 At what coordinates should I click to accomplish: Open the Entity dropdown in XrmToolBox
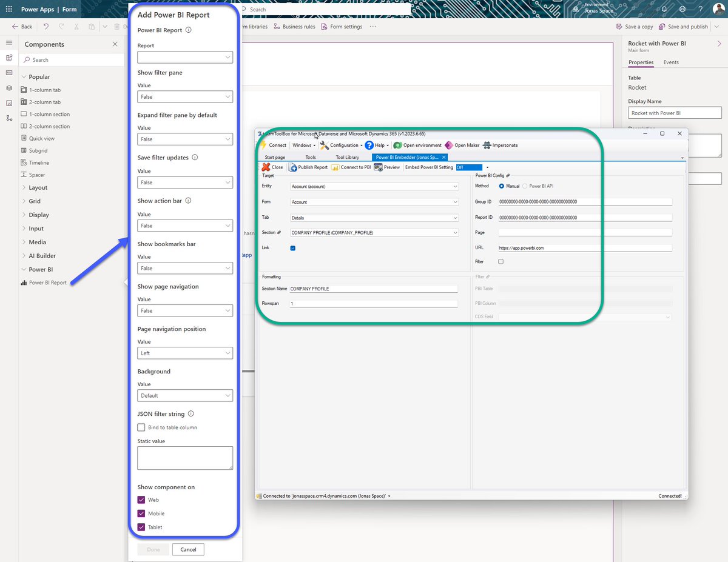click(374, 186)
